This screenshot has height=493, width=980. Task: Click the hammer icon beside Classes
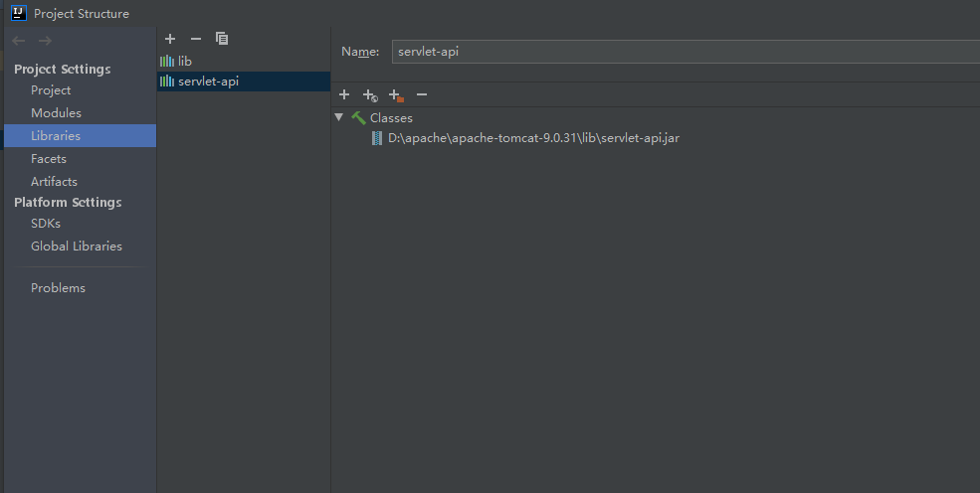[x=359, y=118]
